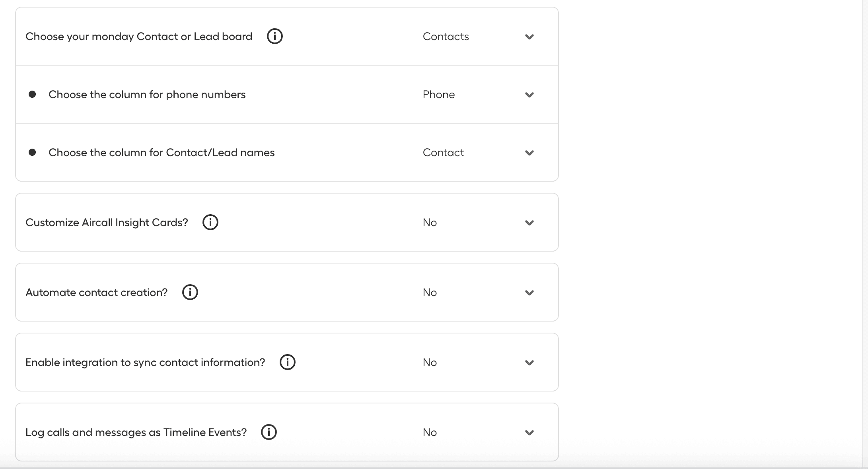
Task: Show info for Customize Aircall Insight Cards
Action: pyautogui.click(x=210, y=222)
